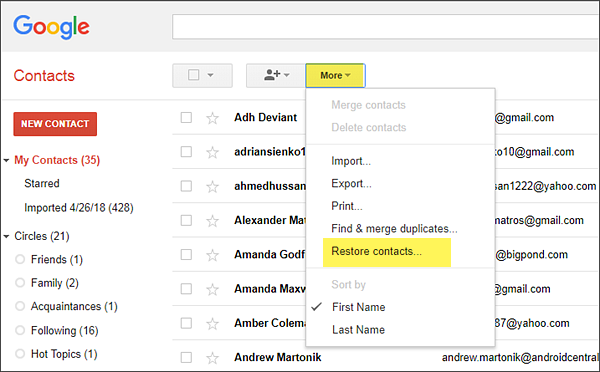600x372 pixels.
Task: Check the Andrew Martonik row checkbox
Action: pos(186,357)
